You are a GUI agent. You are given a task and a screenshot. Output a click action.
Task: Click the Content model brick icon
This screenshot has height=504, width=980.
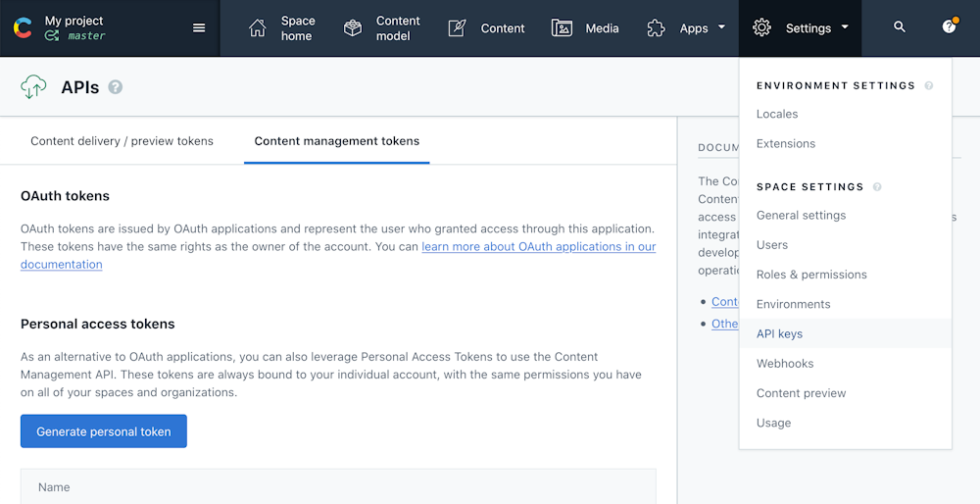(x=353, y=28)
